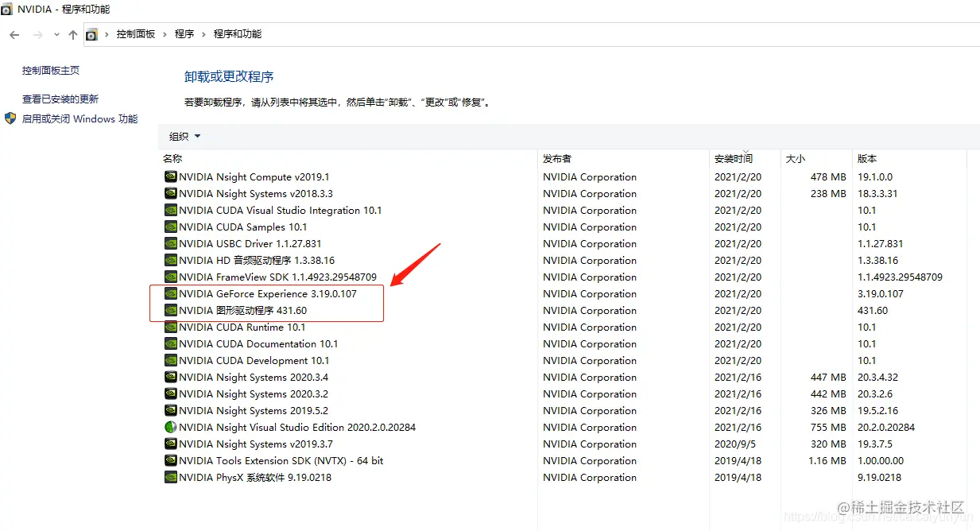Click the Nsight Systems 2020.3.2 icon
The width and height of the screenshot is (980, 531).
tap(170, 394)
